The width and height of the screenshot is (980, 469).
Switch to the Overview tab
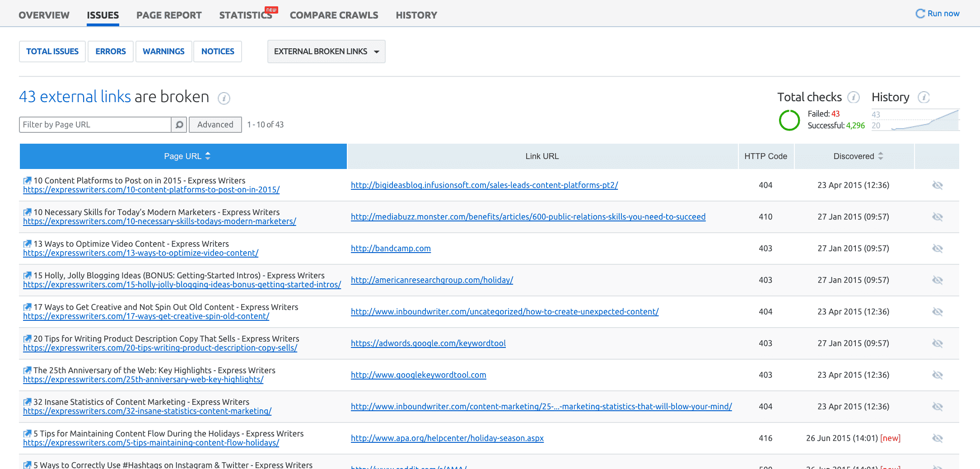[x=44, y=15]
